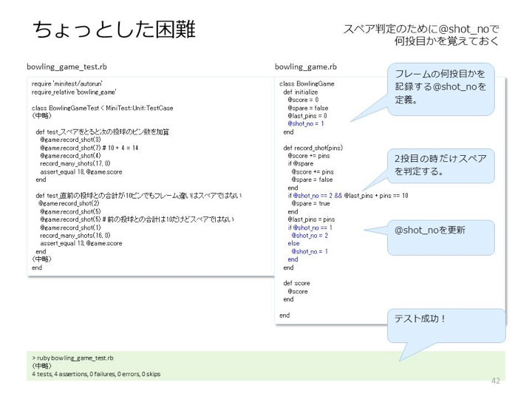The height and width of the screenshot is (399, 532).
Task: Click the if @shot_no == 2 && condition line
Action: point(348,196)
